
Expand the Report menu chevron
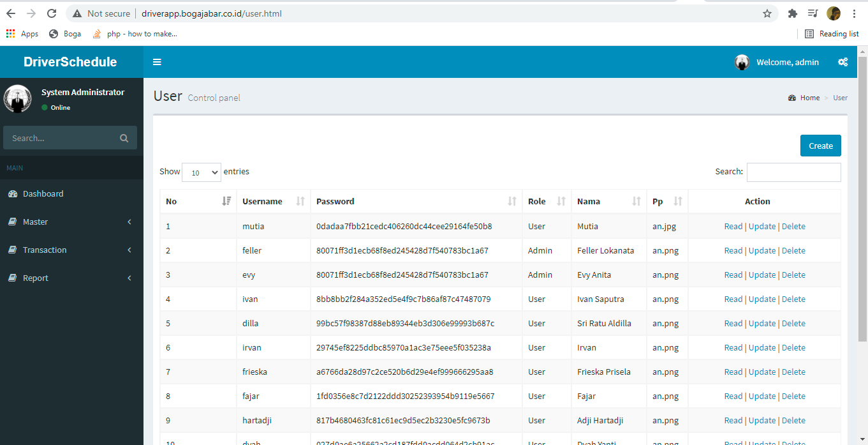click(129, 278)
